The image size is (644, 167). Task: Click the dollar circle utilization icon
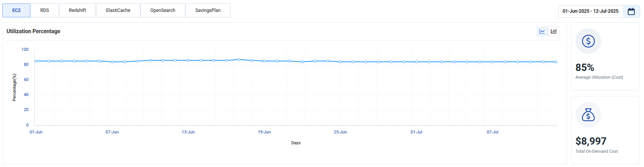coord(588,41)
